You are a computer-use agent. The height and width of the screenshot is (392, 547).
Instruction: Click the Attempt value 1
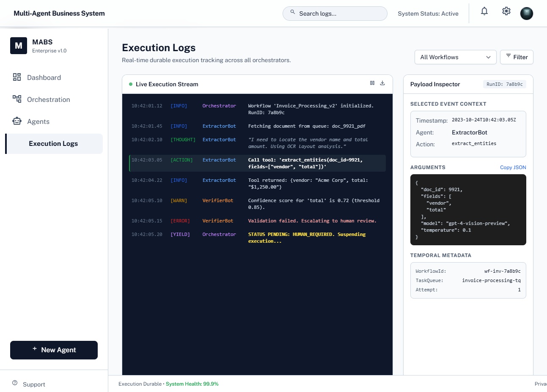click(519, 290)
